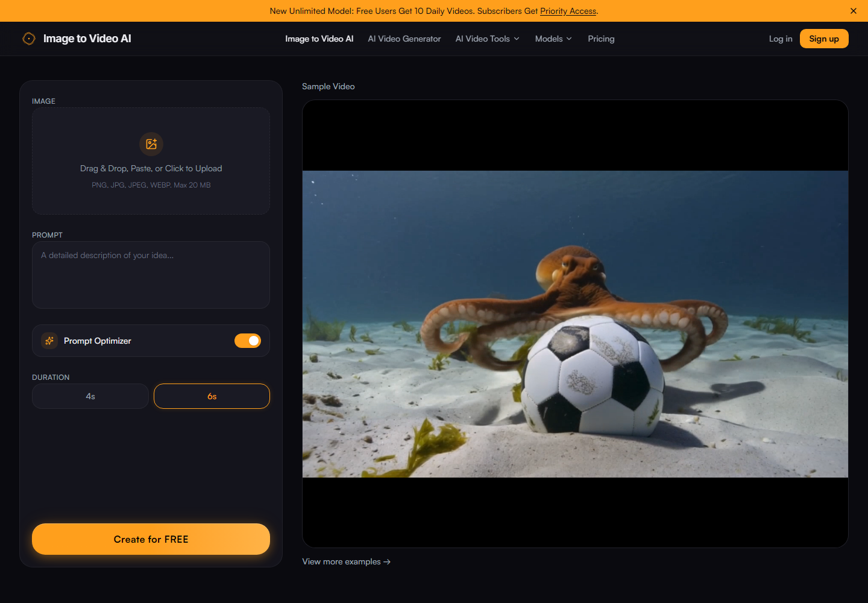Click the Create for FREE button
Screen dimensions: 868x603
151,539
